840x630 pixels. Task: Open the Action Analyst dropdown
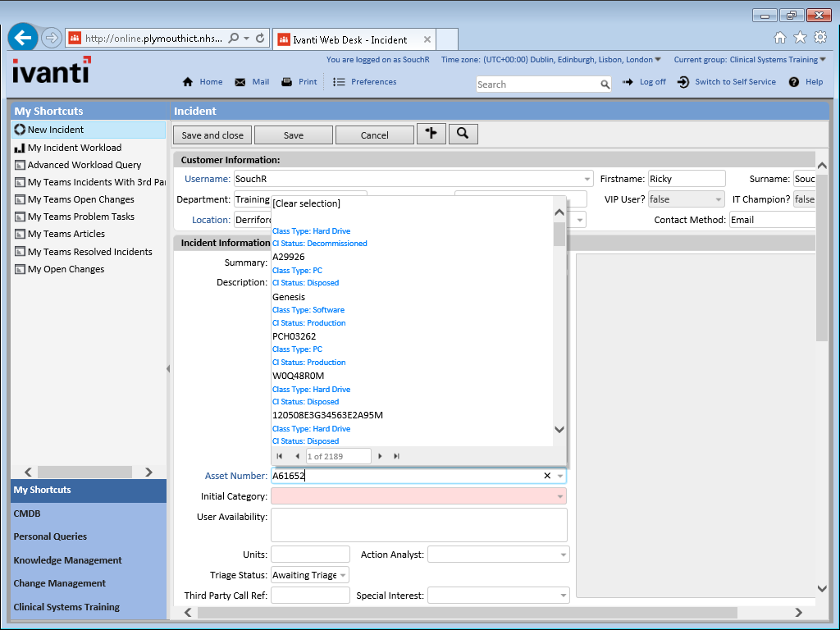[x=563, y=555]
